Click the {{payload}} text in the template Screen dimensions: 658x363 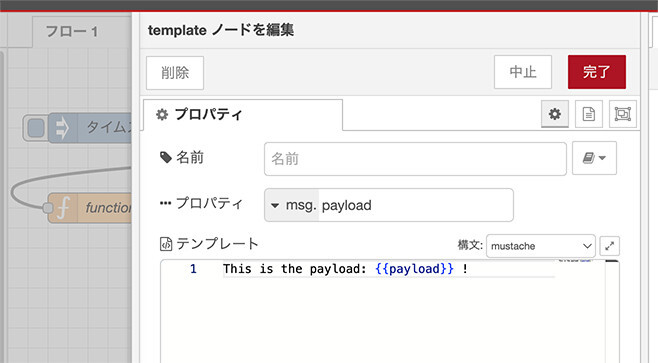[414, 269]
